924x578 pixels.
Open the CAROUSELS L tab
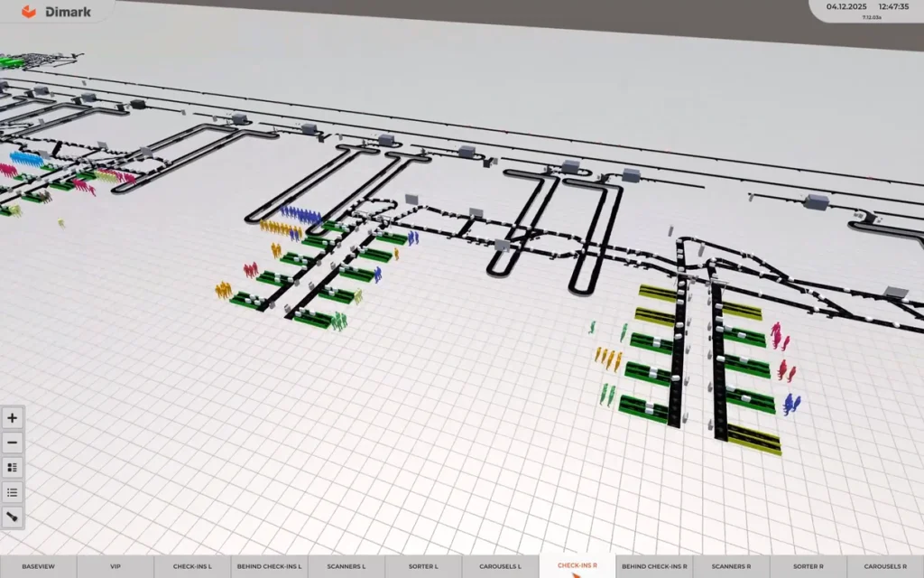(500, 566)
